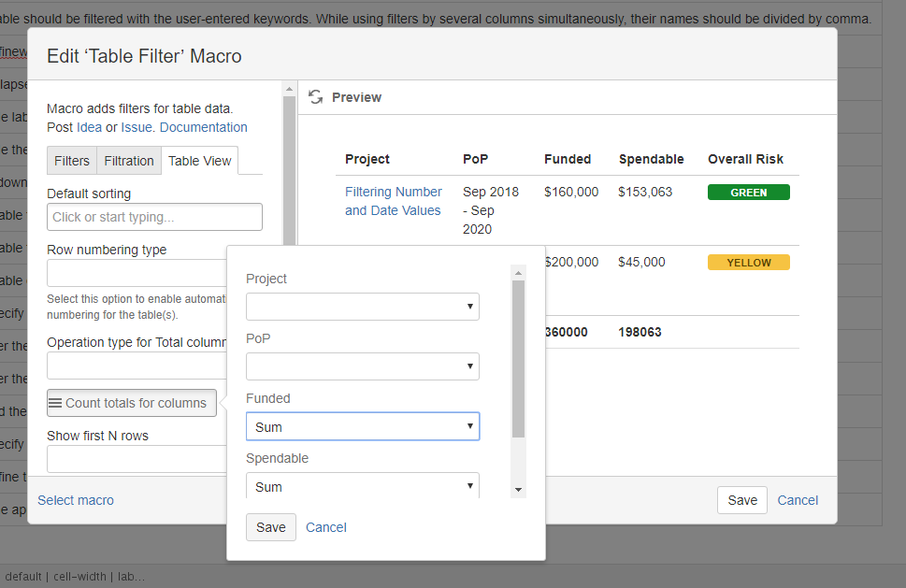
Task: Cancel the column totals popup
Action: [x=326, y=527]
